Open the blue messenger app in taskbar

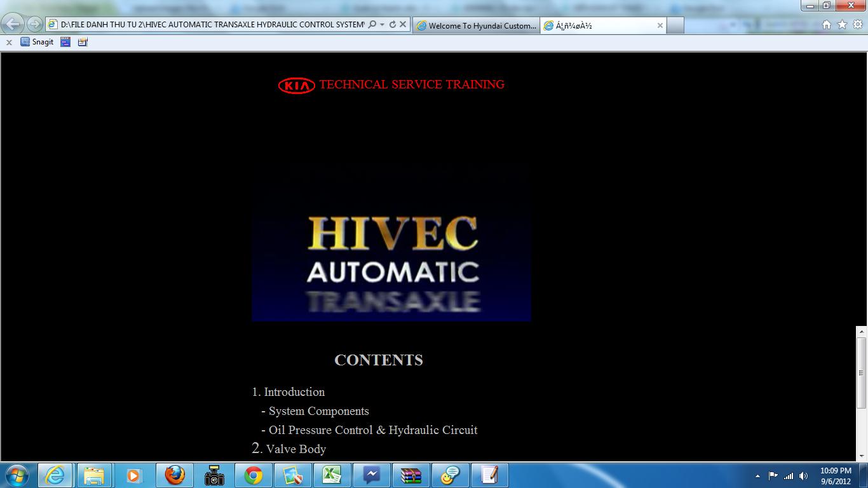372,475
